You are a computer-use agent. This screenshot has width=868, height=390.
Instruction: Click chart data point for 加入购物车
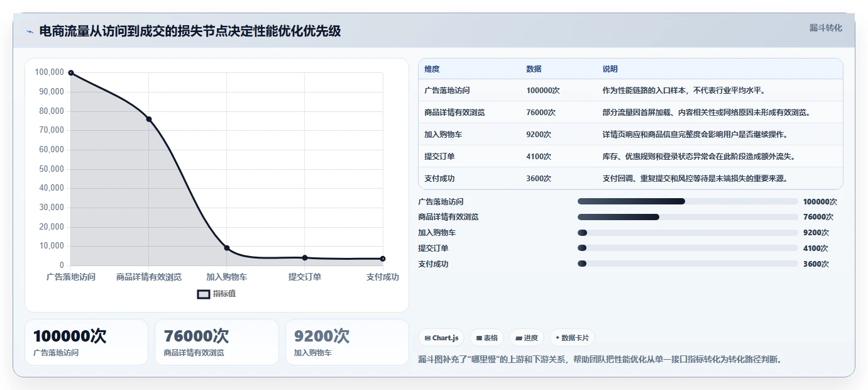coord(227,248)
